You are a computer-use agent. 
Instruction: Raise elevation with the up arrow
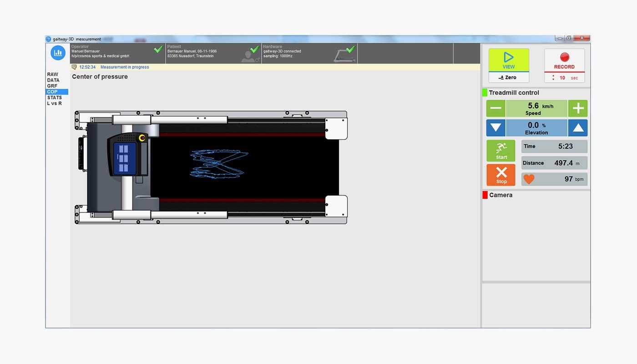(578, 128)
